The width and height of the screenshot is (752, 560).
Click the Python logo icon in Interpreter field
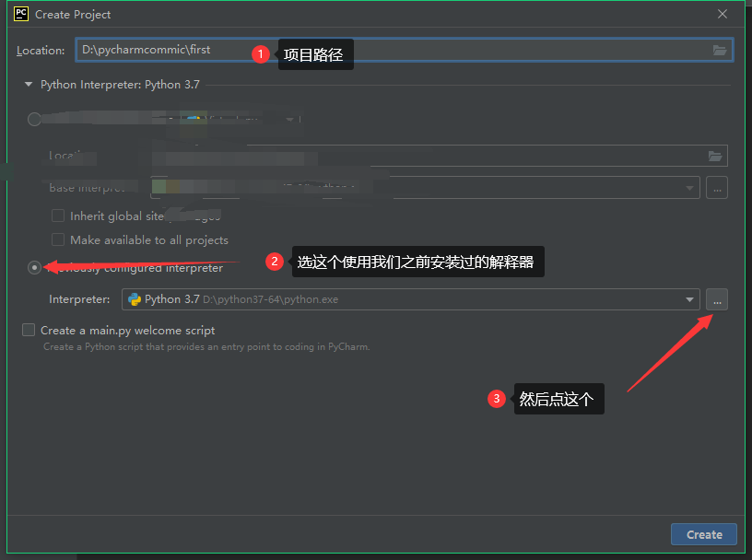(135, 299)
